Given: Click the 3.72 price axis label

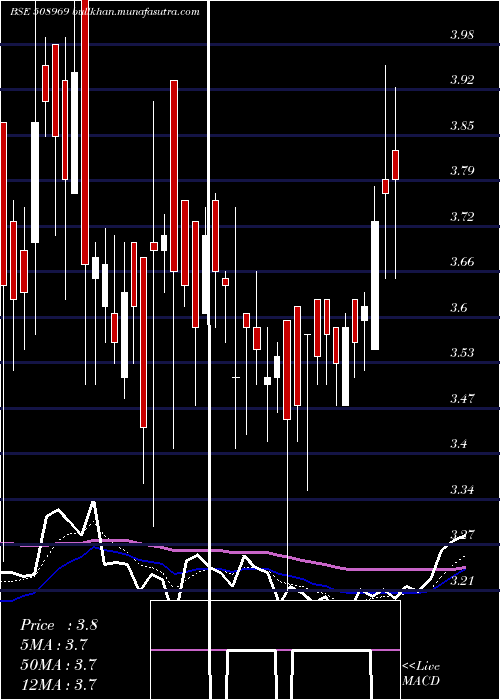Looking at the screenshot, I should (x=462, y=217).
